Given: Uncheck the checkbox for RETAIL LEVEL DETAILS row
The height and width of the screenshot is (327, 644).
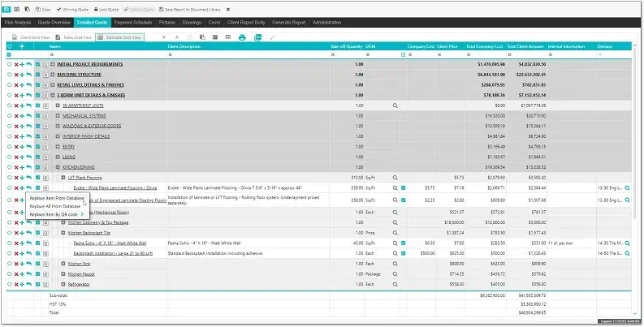Looking at the screenshot, I should pos(37,84).
